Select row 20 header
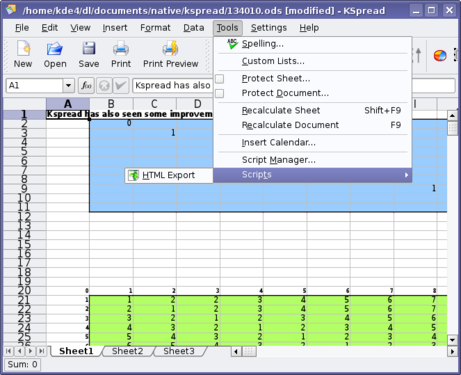Image resolution: width=461 pixels, height=375 pixels. pyautogui.click(x=24, y=291)
